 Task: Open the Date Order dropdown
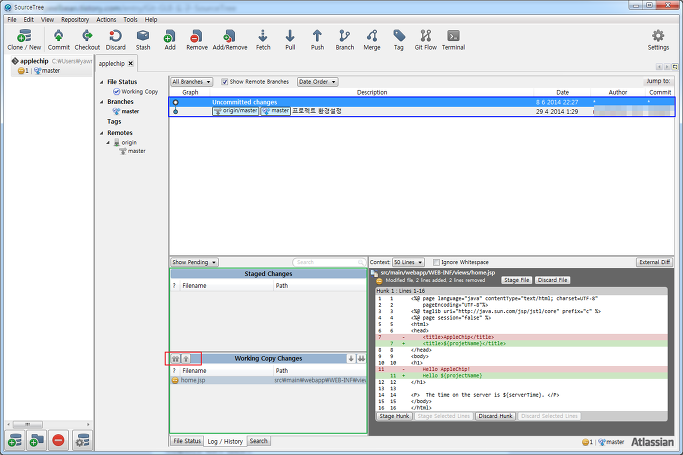tap(318, 81)
